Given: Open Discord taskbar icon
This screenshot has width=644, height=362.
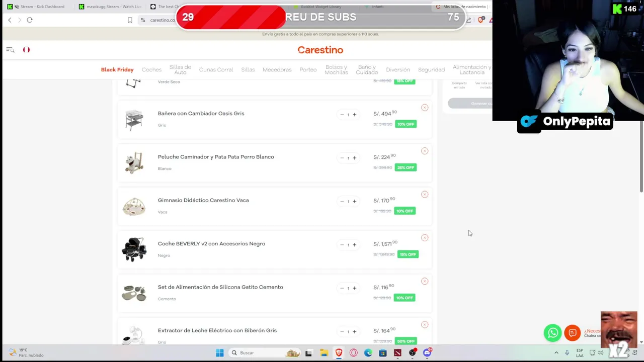Looking at the screenshot, I should tap(427, 353).
